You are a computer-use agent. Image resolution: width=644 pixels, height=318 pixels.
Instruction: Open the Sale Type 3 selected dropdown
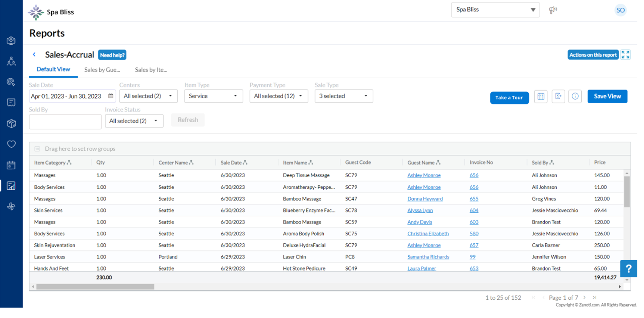(344, 96)
